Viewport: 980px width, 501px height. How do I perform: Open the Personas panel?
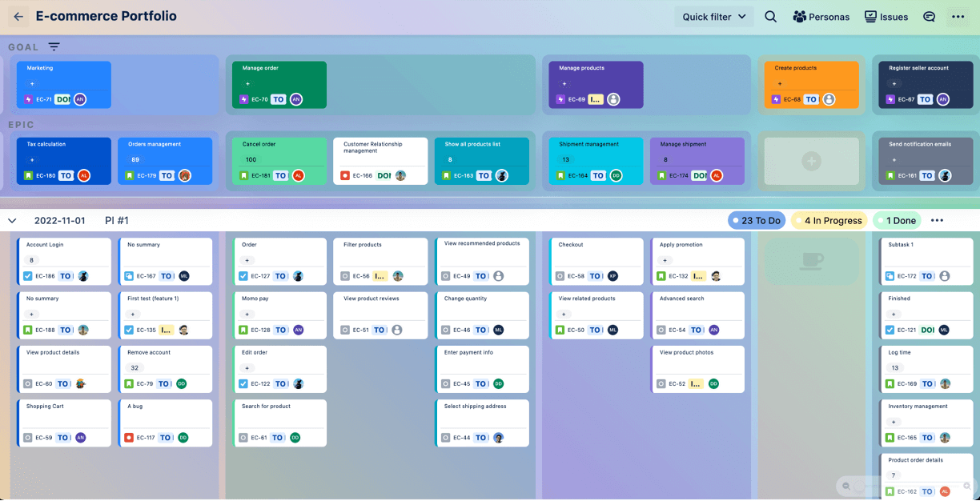click(821, 16)
